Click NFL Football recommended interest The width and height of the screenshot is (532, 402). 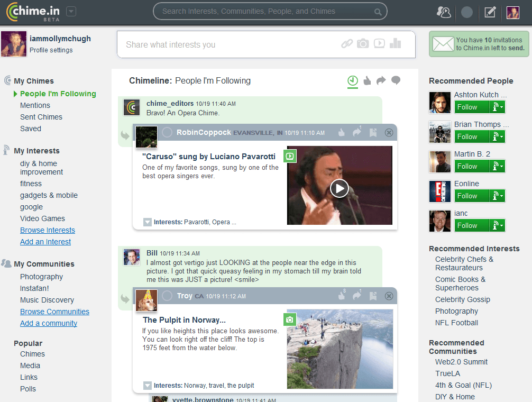tap(456, 323)
